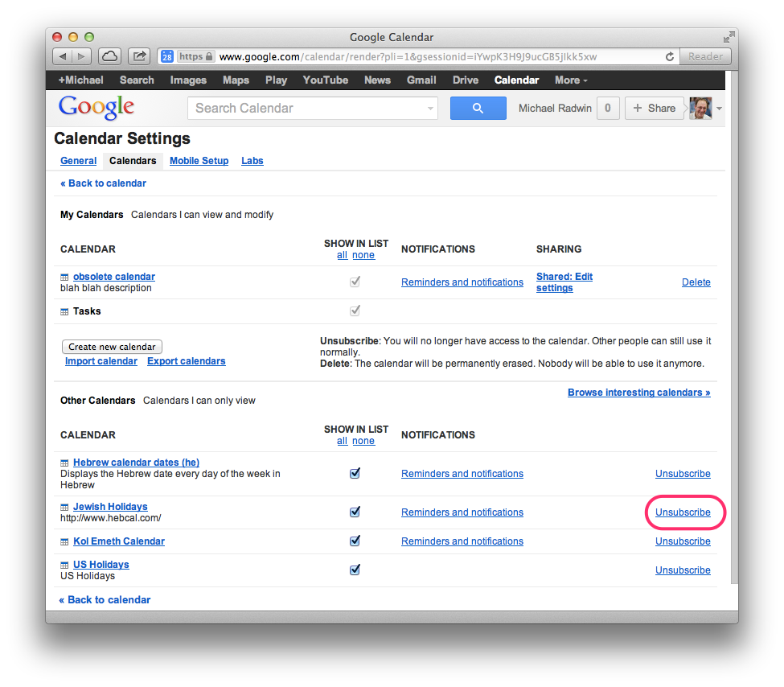784x687 pixels.
Task: Switch to the General settings tab
Action: click(79, 161)
